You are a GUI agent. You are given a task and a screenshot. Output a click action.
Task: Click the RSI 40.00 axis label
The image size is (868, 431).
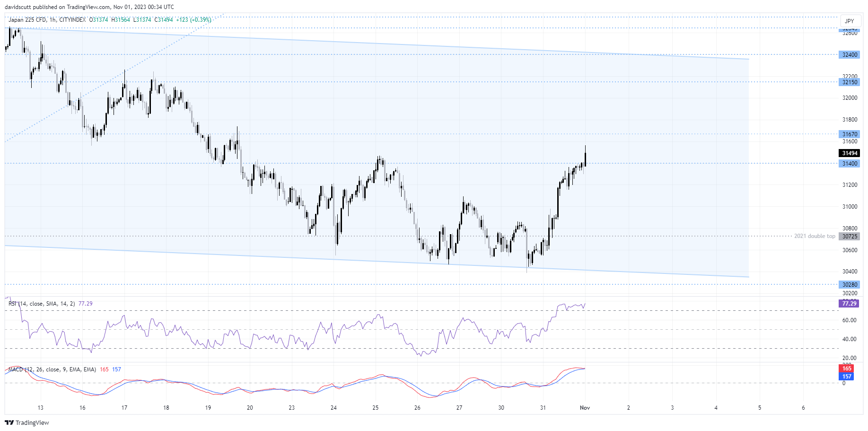pos(850,339)
